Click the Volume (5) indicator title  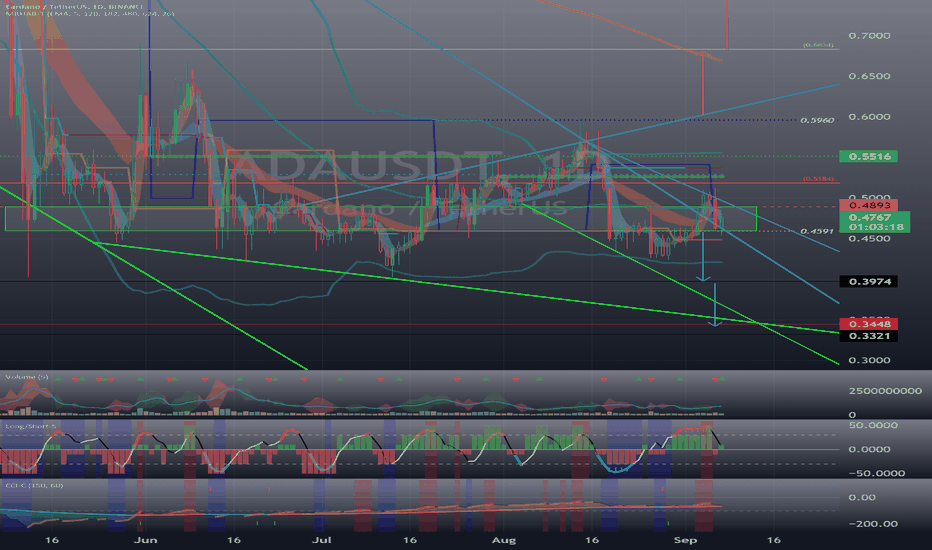(27, 377)
